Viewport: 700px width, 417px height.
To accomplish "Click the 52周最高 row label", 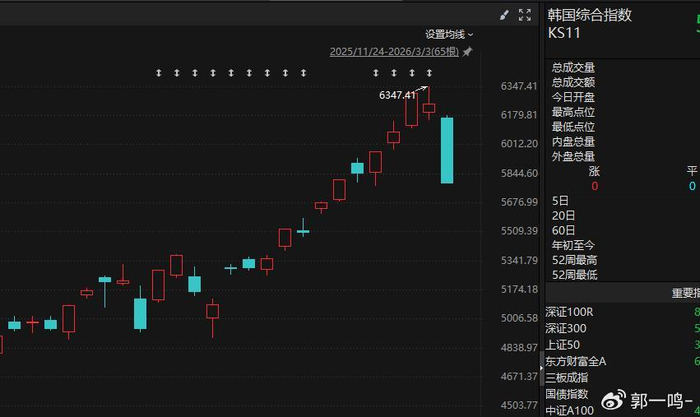I will click(x=575, y=260).
